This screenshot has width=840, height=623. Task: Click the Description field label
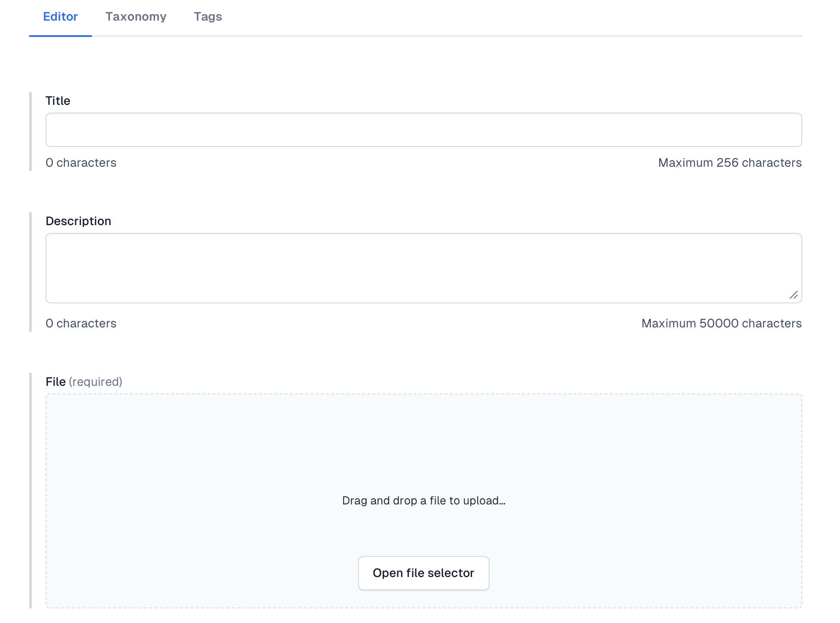pos(79,221)
